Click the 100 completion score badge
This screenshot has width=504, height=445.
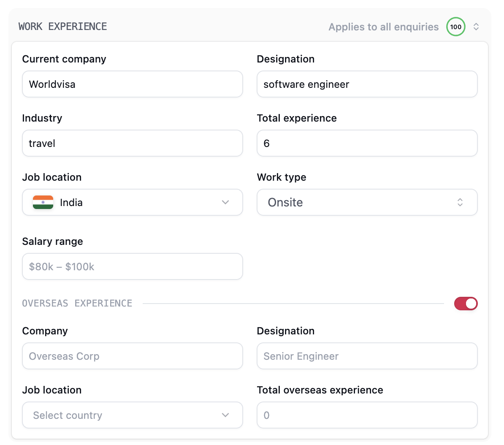455,27
